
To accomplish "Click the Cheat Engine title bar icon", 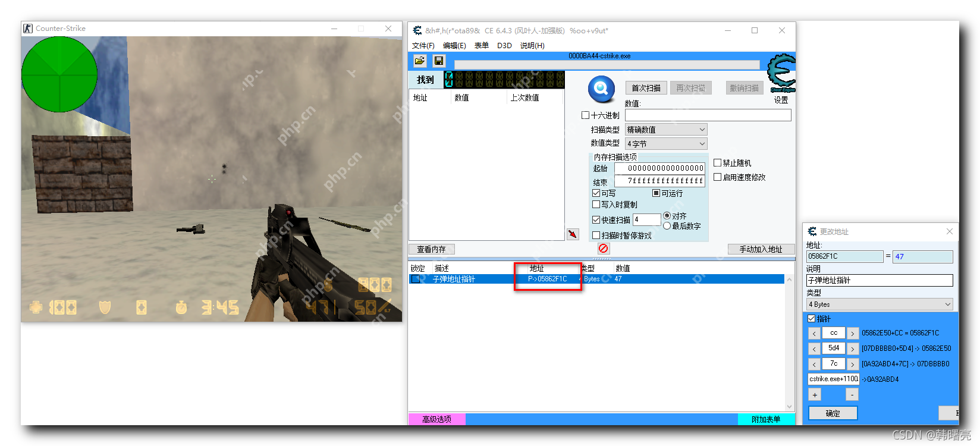I will pyautogui.click(x=417, y=30).
